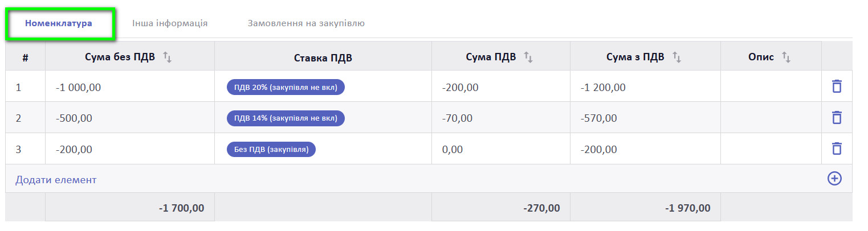Click the Ставка ПДВ column header

323,57
